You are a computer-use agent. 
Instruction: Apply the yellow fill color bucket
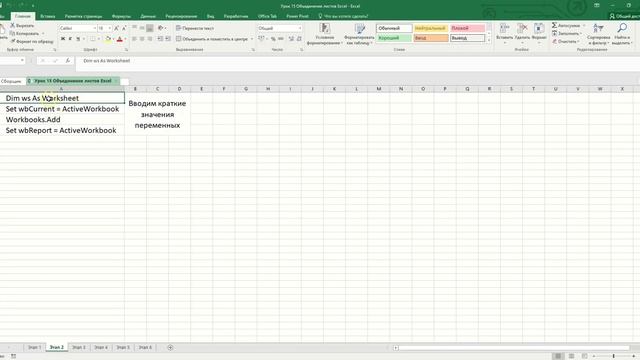[x=108, y=39]
